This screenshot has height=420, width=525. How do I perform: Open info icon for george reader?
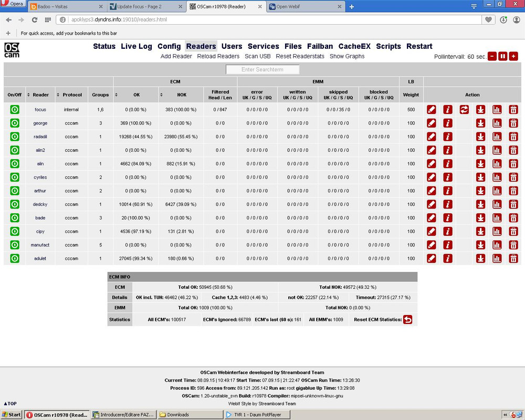tap(448, 123)
